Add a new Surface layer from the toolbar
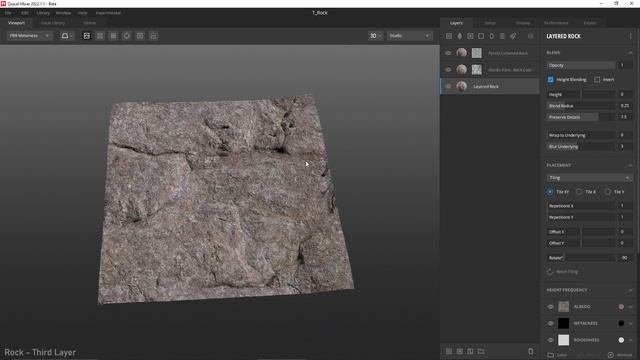Viewport: 640px width, 360px height. tap(449, 36)
